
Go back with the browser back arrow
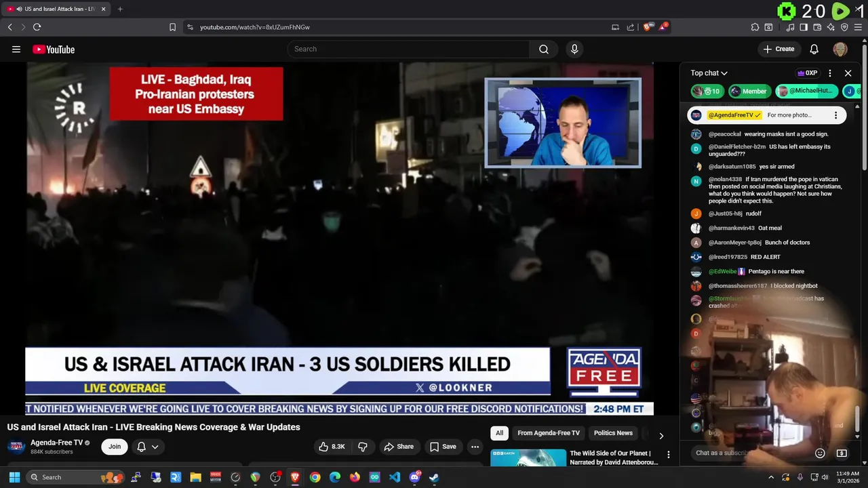9,27
